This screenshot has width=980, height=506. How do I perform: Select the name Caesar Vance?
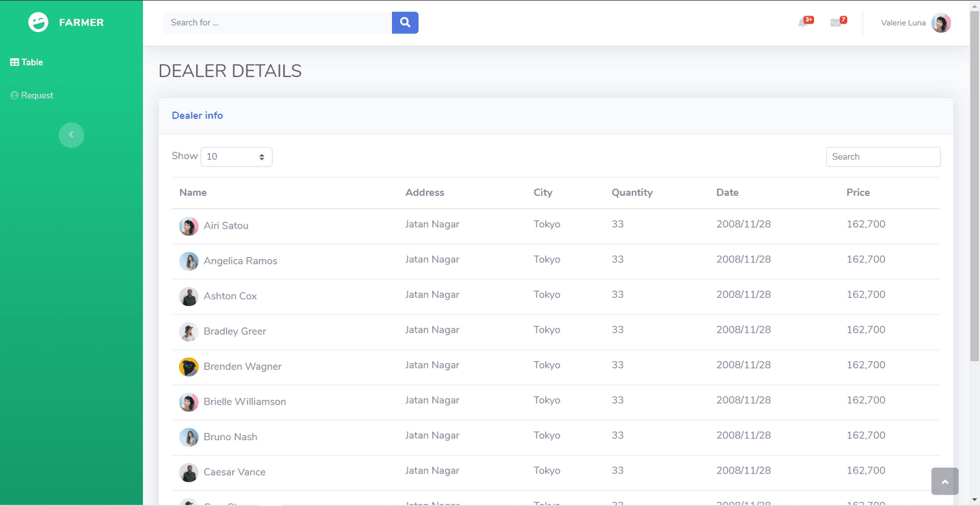pyautogui.click(x=234, y=472)
